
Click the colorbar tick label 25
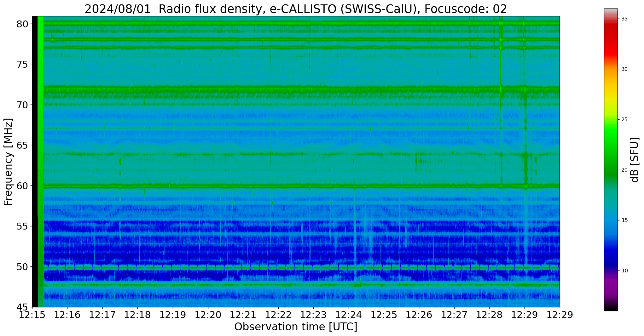pyautogui.click(x=624, y=120)
